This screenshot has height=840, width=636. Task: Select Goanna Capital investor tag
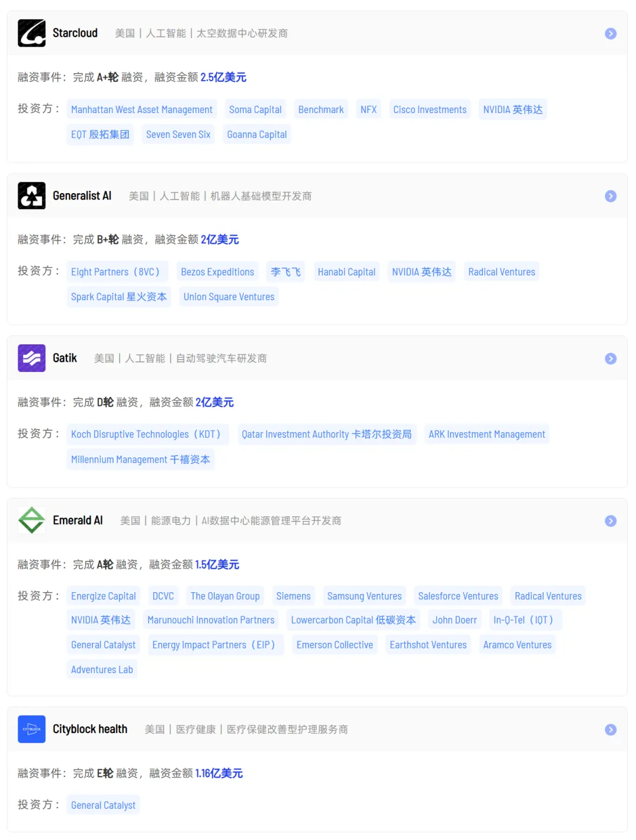point(257,134)
